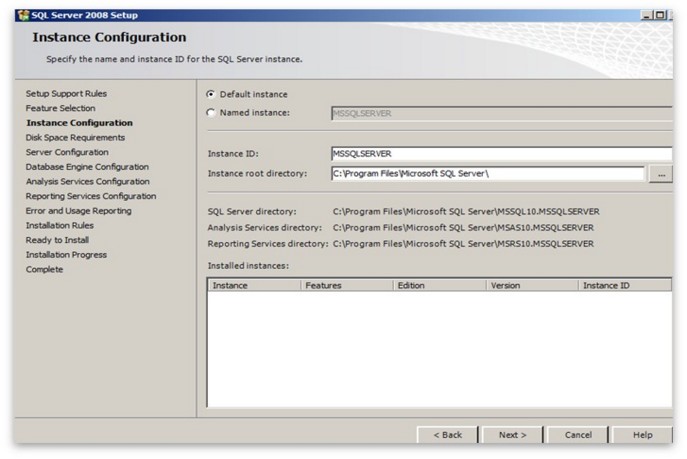Image resolution: width=687 pixels, height=459 pixels.
Task: Sort installed instances by Edition column
Action: 439,285
